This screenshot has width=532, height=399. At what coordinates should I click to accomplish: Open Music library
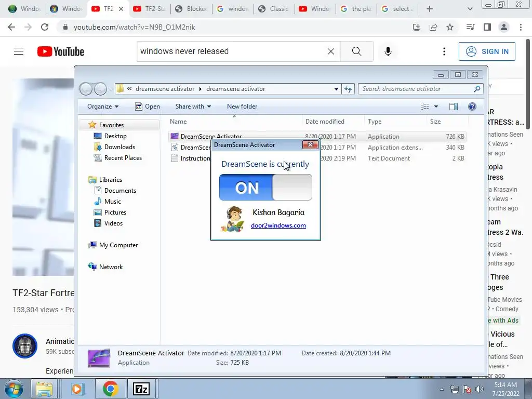pyautogui.click(x=112, y=201)
